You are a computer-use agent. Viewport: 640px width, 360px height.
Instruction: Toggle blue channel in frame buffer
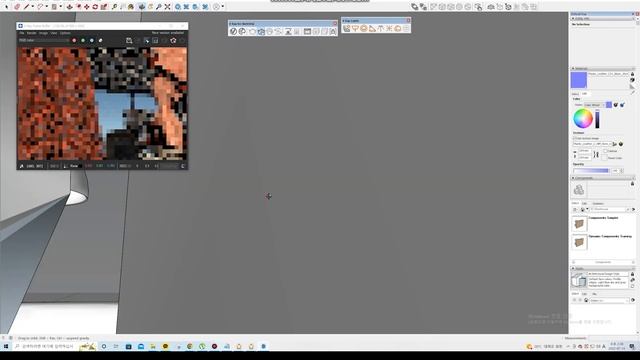click(91, 40)
